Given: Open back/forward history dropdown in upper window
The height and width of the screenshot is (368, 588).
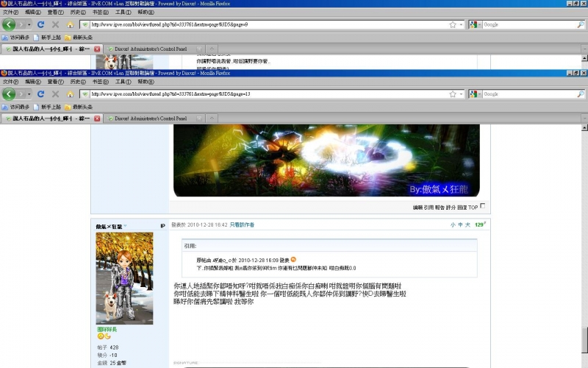Looking at the screenshot, I should [x=29, y=24].
